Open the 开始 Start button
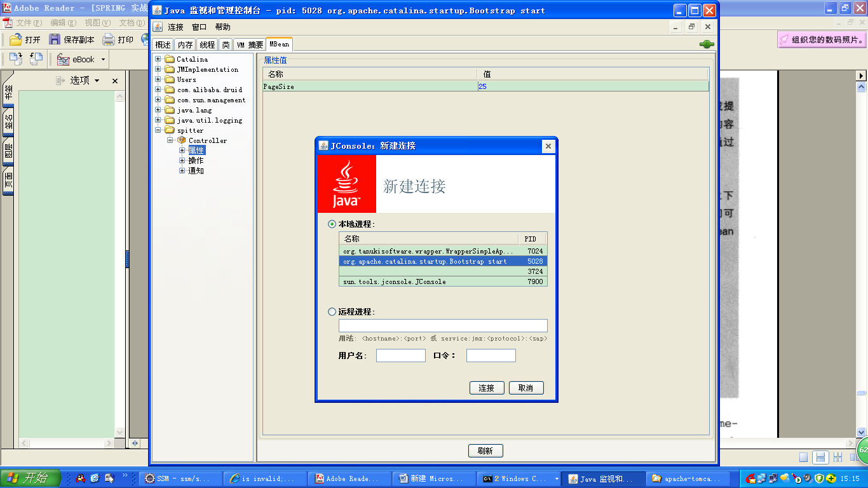 [x=31, y=478]
